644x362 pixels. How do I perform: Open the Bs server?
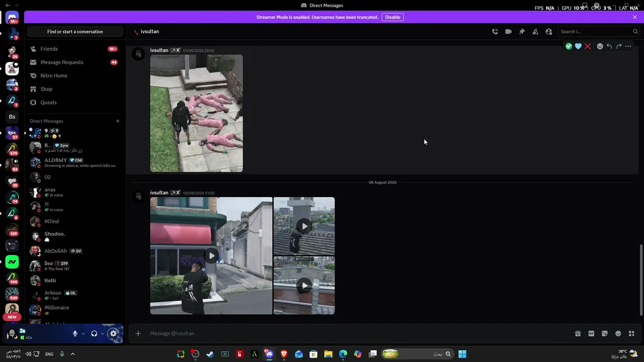click(x=12, y=117)
